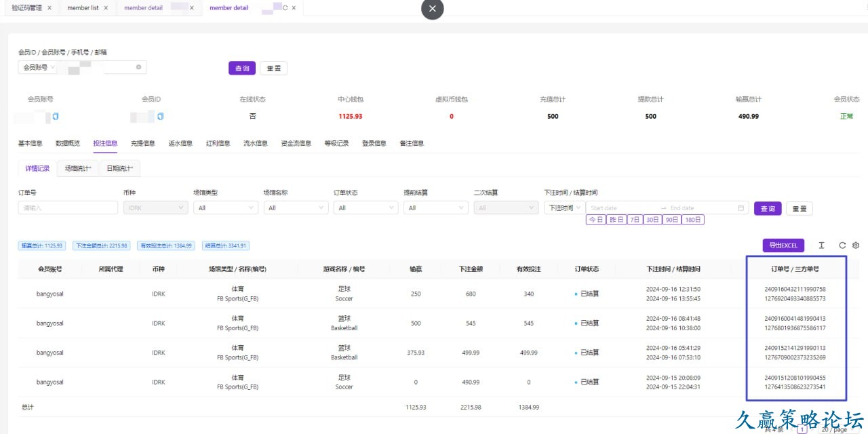Image resolution: width=868 pixels, height=434 pixels.
Task: Expand the 场馆类型 dropdown
Action: tap(224, 208)
